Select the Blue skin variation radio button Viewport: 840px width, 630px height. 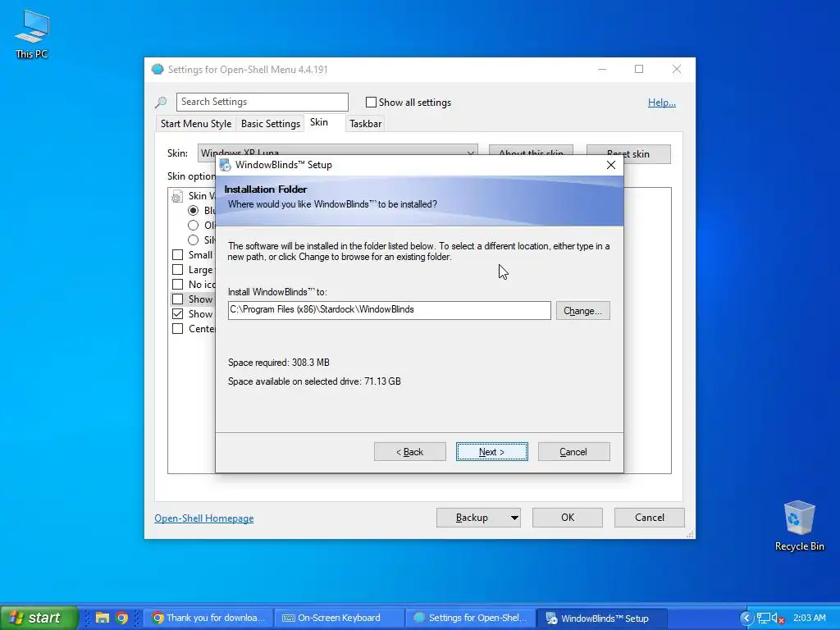tap(193, 211)
